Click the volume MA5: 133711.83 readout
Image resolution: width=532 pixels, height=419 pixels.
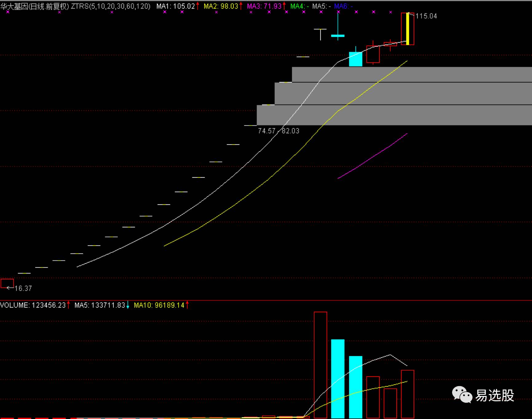click(100, 305)
